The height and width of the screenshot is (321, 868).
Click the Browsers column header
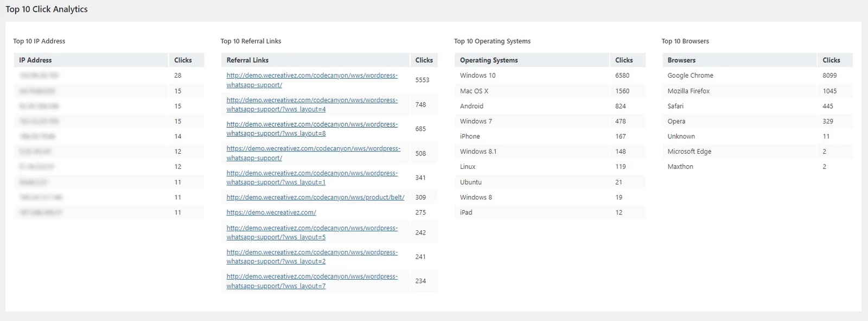click(681, 60)
